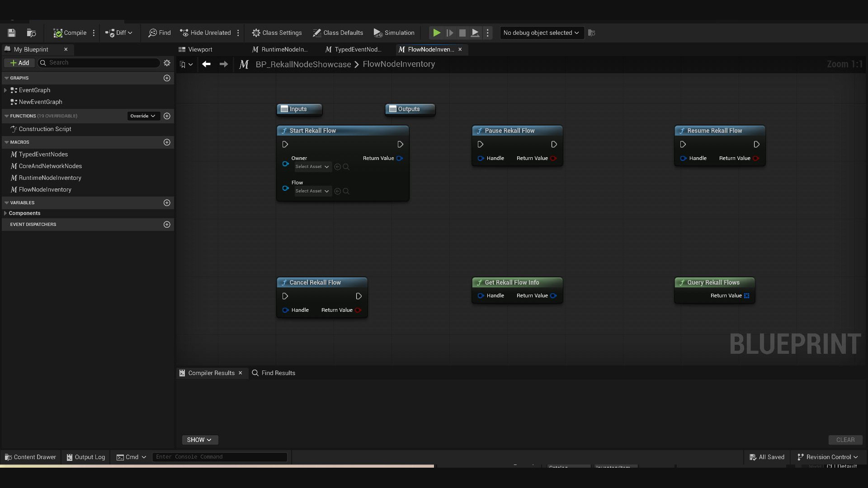Expand the EventGraph tree item
868x488 pixels.
tap(5, 90)
